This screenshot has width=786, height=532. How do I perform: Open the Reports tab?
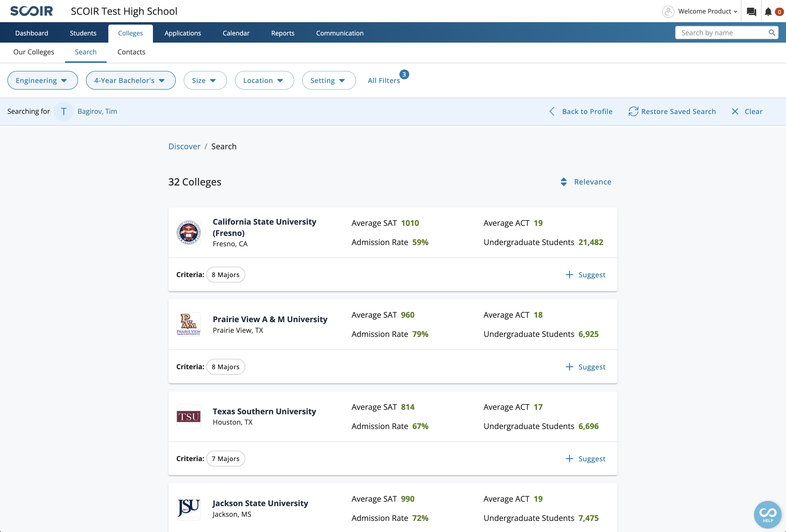[x=283, y=33]
